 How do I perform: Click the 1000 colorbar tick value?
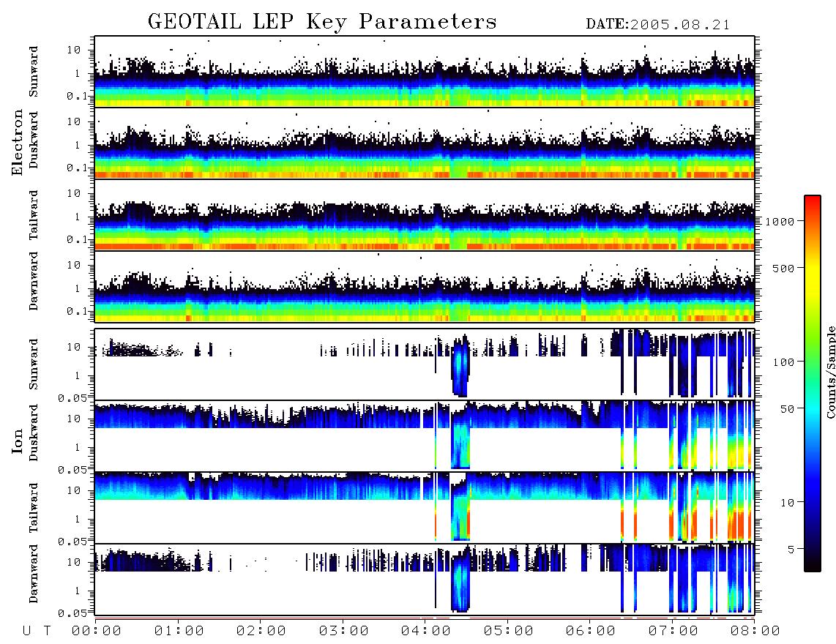pyautogui.click(x=780, y=222)
